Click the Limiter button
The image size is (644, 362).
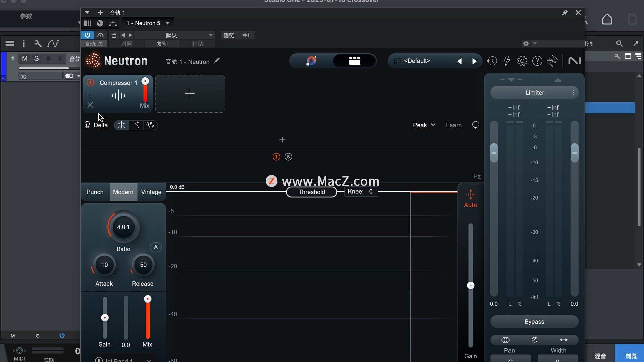point(535,93)
